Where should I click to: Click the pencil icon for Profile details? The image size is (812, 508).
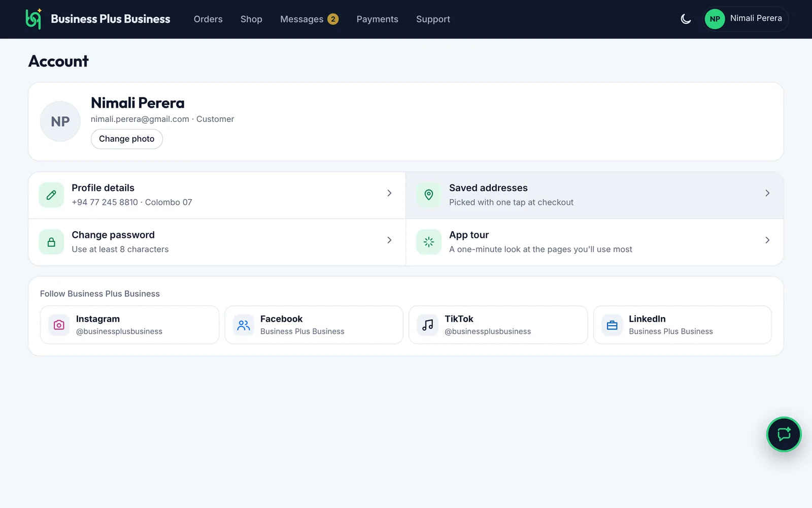click(51, 195)
